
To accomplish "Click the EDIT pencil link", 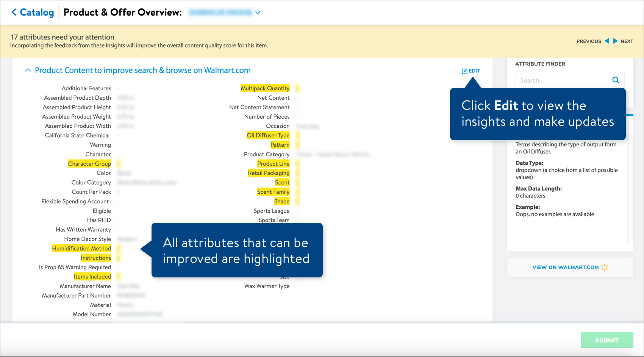I will click(470, 71).
